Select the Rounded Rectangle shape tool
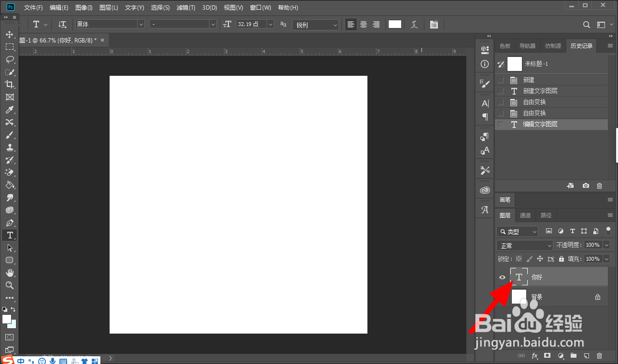Image resolution: width=618 pixels, height=364 pixels. (9, 260)
